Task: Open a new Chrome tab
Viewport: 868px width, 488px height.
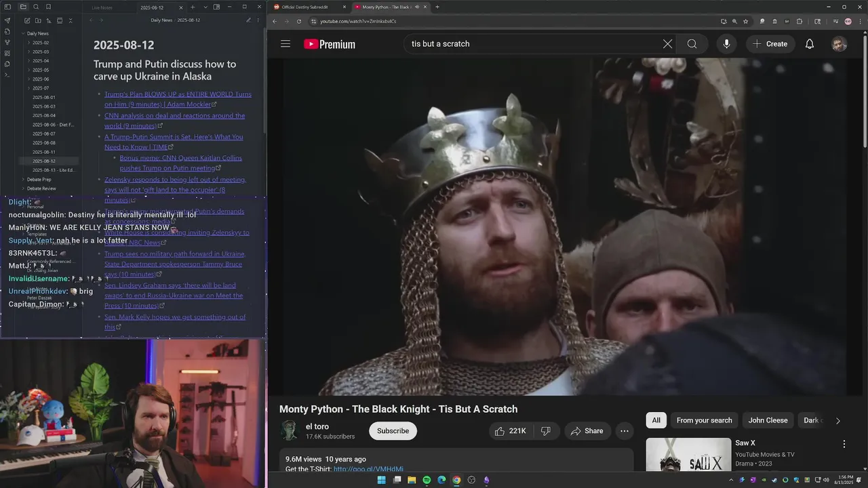Action: tap(437, 7)
